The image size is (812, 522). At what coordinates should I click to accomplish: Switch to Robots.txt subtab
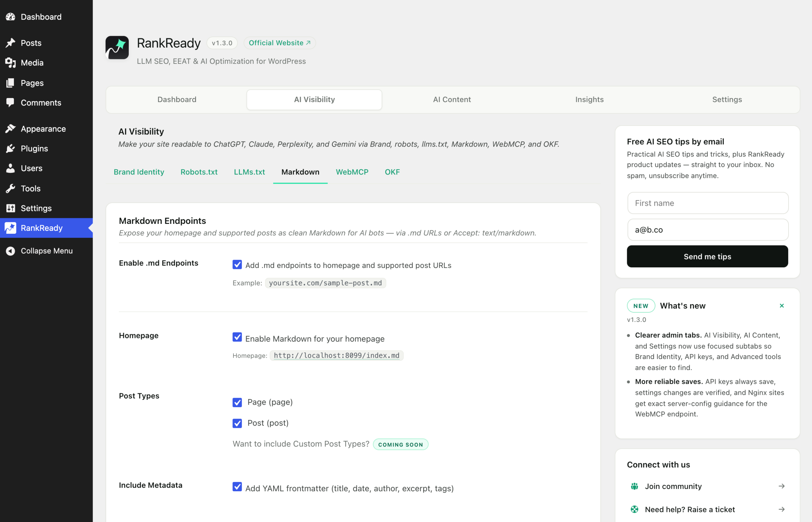pos(199,172)
